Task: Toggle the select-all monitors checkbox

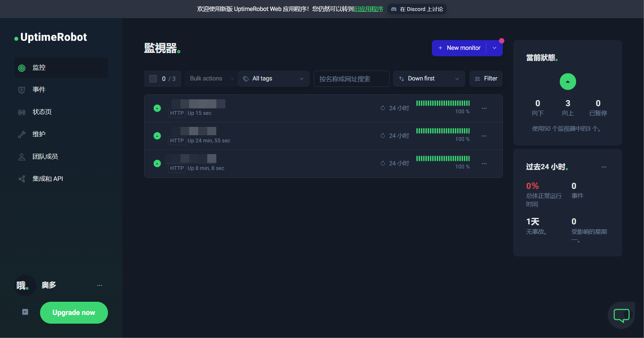Action: (153, 79)
